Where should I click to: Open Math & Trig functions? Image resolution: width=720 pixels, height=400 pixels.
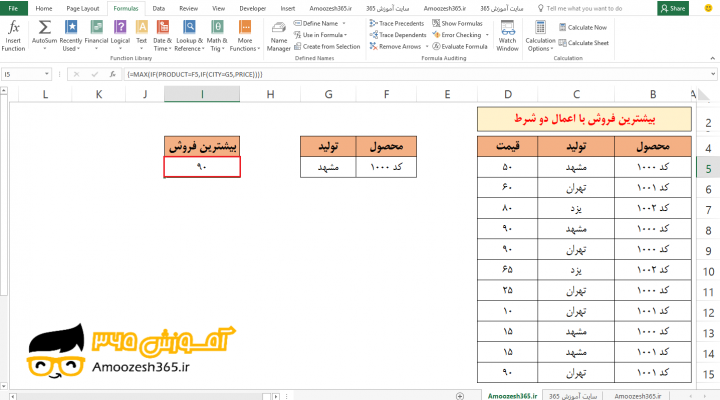pyautogui.click(x=217, y=36)
